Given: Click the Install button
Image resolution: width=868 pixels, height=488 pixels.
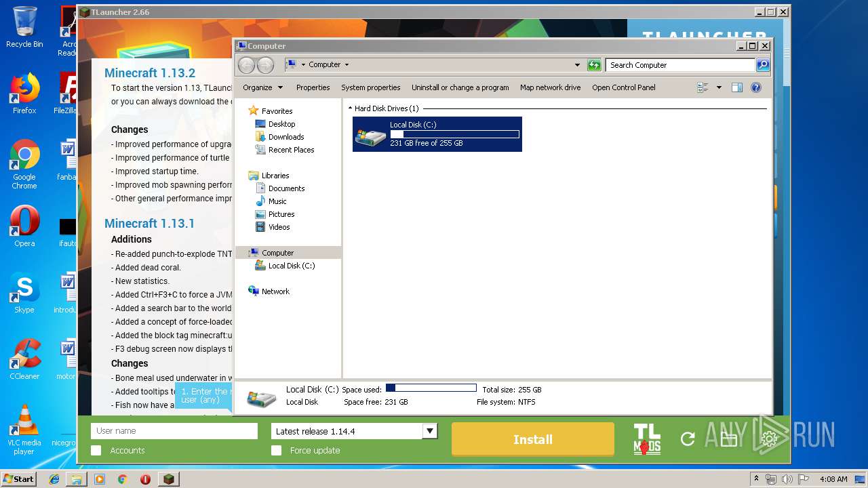Looking at the screenshot, I should 533,439.
